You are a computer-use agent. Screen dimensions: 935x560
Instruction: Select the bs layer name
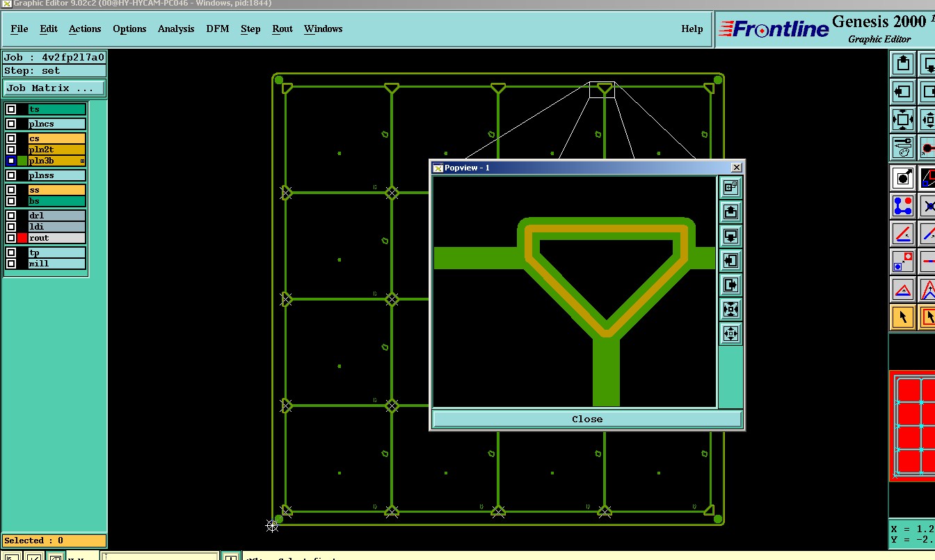coord(57,201)
